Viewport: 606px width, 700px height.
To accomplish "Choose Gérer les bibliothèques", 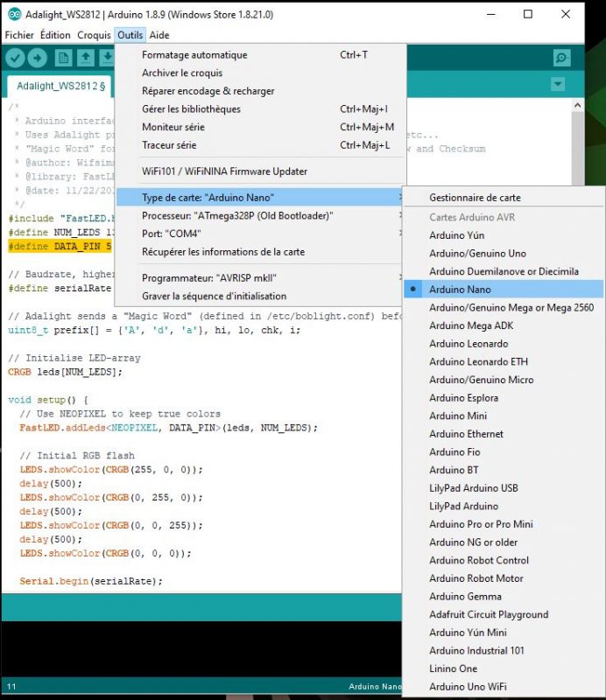I will pos(261,108).
